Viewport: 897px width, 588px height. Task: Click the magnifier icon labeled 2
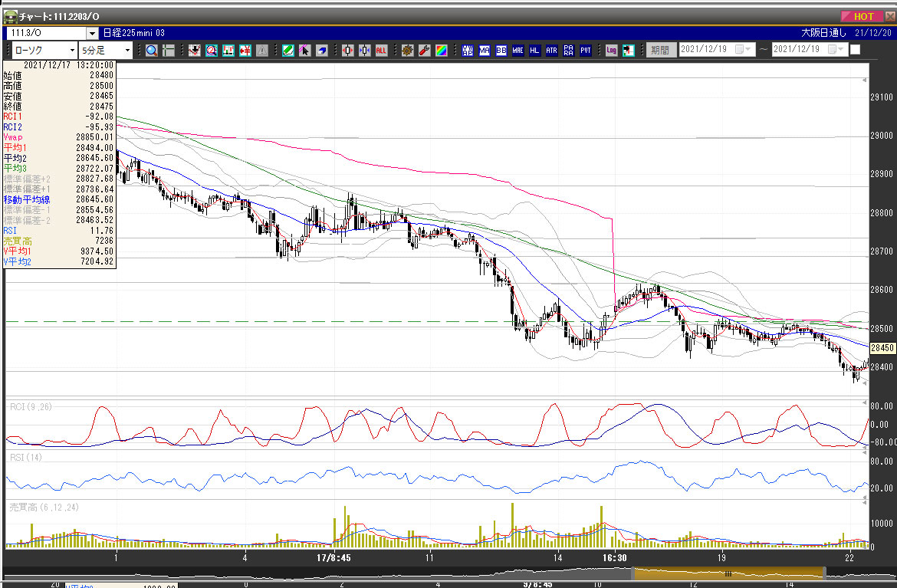(212, 51)
